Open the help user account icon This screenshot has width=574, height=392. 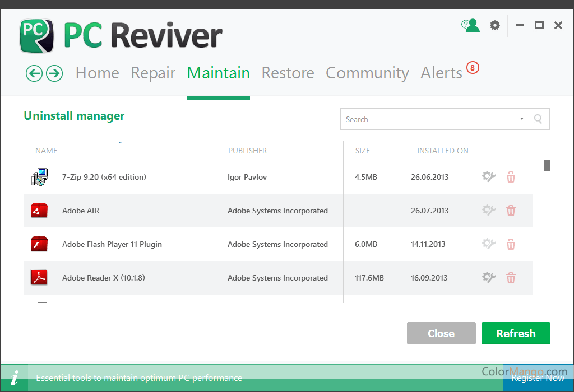coord(470,25)
